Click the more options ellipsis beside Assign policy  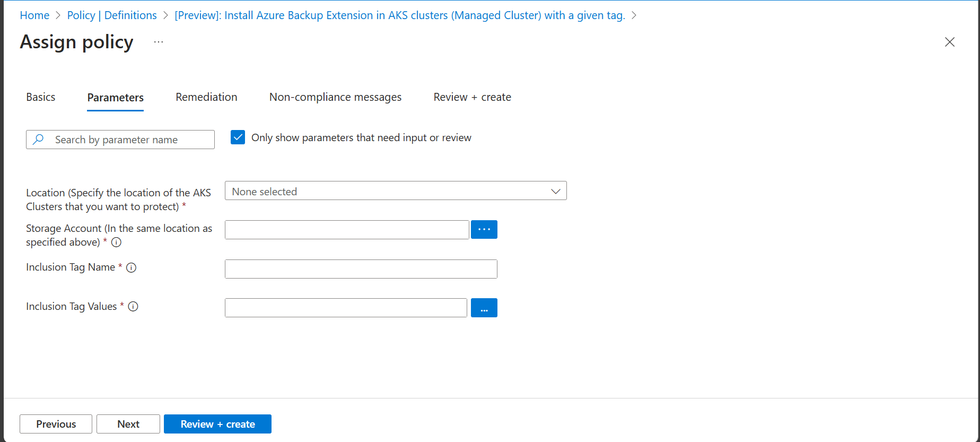click(159, 42)
